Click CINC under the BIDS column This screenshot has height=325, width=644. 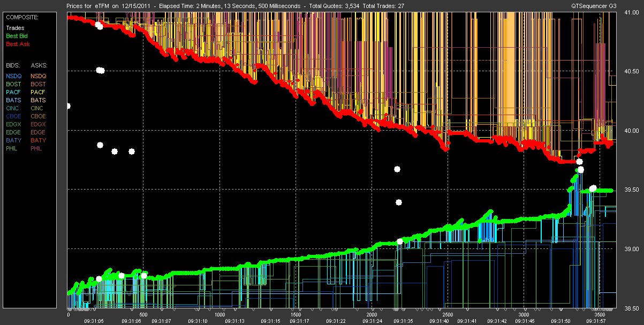(x=13, y=108)
